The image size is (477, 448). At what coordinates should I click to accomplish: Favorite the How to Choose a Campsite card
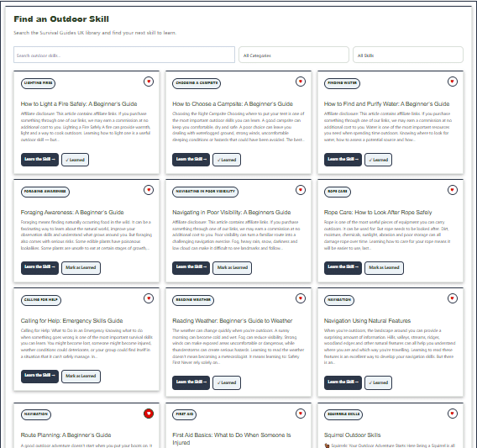[301, 82]
